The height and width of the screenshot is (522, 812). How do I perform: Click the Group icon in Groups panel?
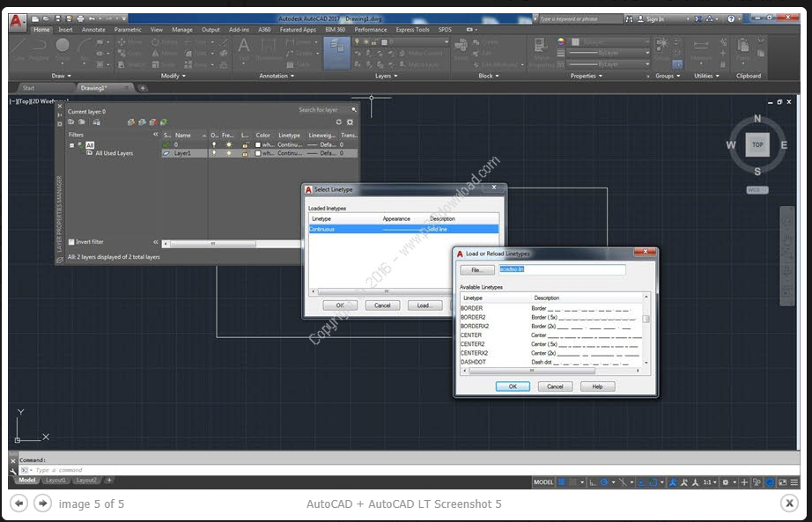click(x=661, y=46)
